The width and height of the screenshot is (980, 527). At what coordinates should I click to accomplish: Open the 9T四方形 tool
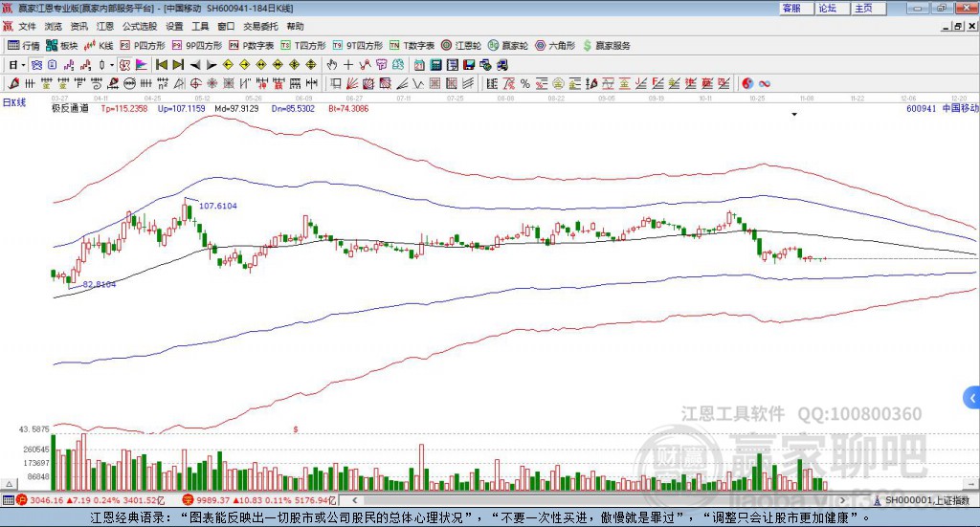pos(358,46)
